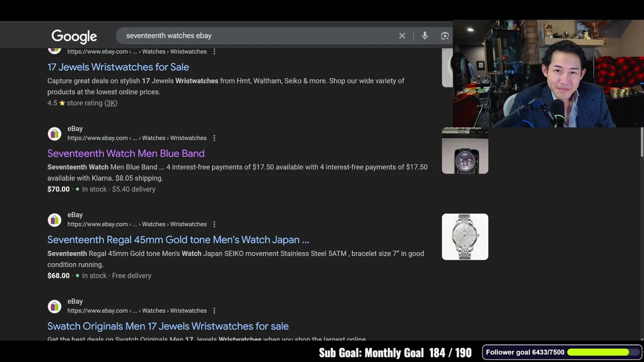This screenshot has width=644, height=362.
Task: Open search by image camera icon
Action: coord(445,36)
